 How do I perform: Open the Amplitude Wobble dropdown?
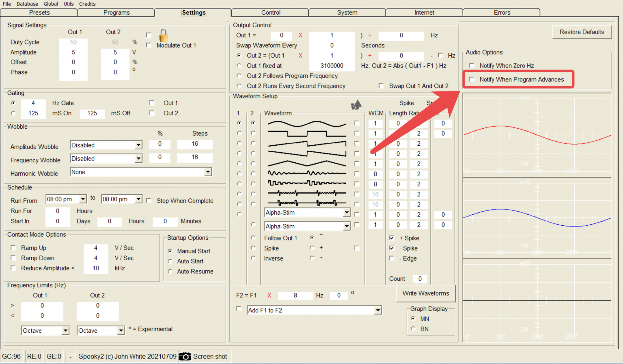tap(138, 145)
